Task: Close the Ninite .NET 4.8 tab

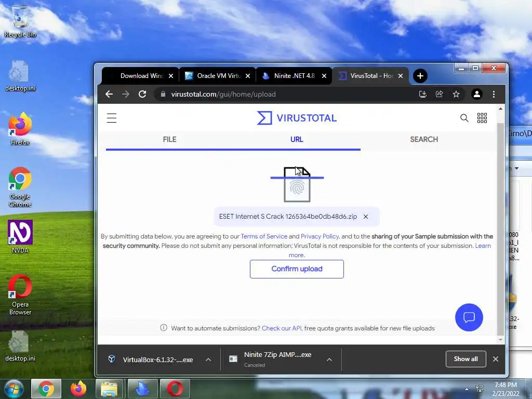Action: [324, 76]
